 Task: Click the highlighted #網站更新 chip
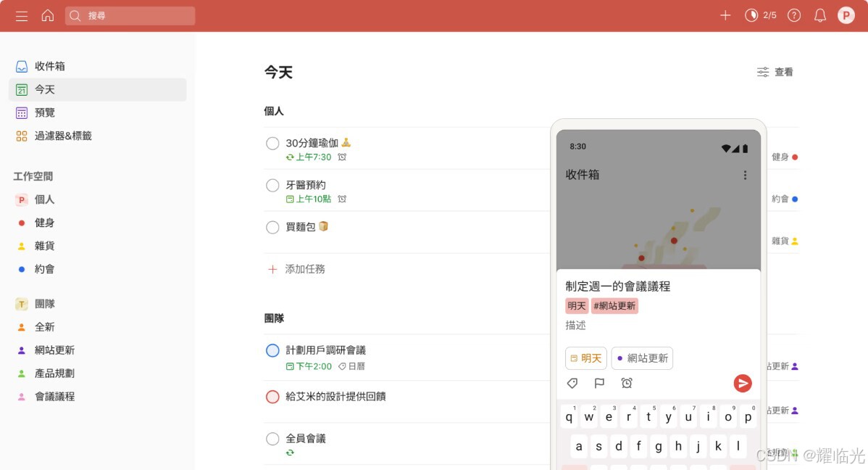tap(614, 306)
